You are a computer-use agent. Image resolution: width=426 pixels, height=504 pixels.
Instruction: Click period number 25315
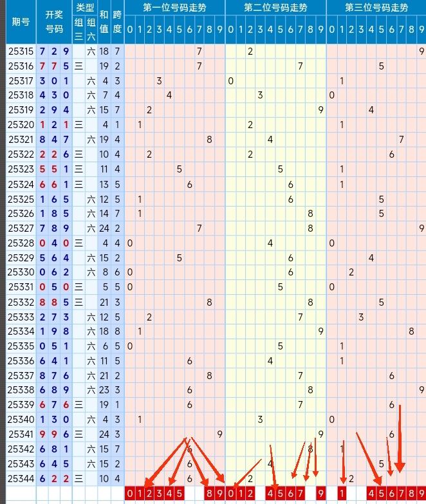pyautogui.click(x=21, y=51)
